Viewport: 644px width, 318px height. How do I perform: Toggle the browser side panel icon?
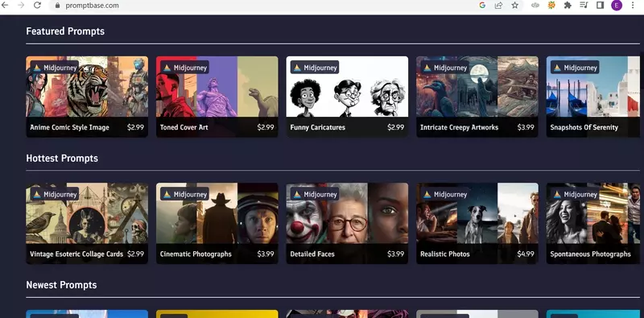(x=600, y=6)
